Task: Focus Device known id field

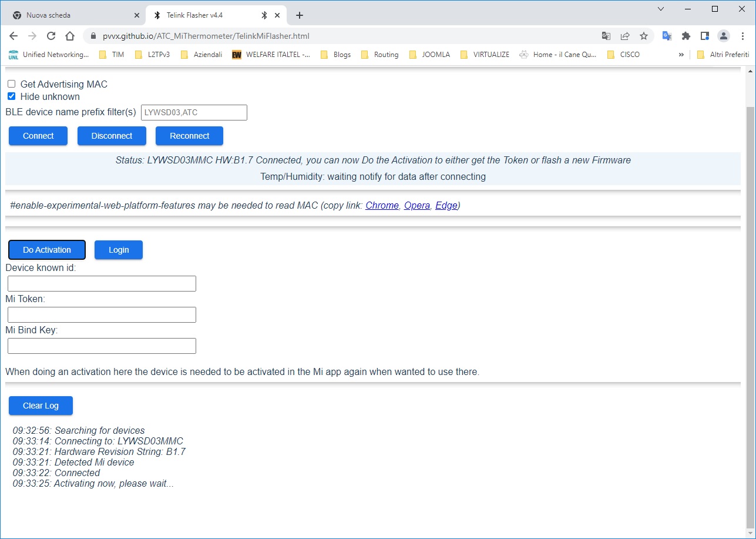Action: [102, 284]
